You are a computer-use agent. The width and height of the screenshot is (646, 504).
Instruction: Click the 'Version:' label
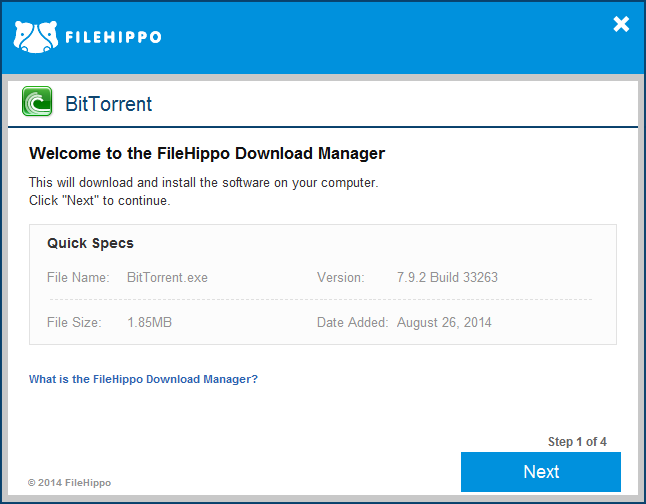point(341,277)
